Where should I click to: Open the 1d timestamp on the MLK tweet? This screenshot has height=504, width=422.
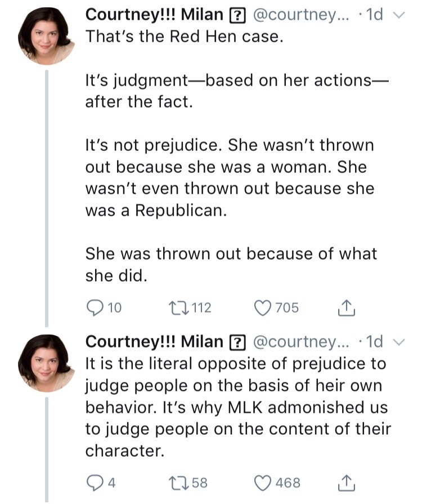pyautogui.click(x=374, y=342)
